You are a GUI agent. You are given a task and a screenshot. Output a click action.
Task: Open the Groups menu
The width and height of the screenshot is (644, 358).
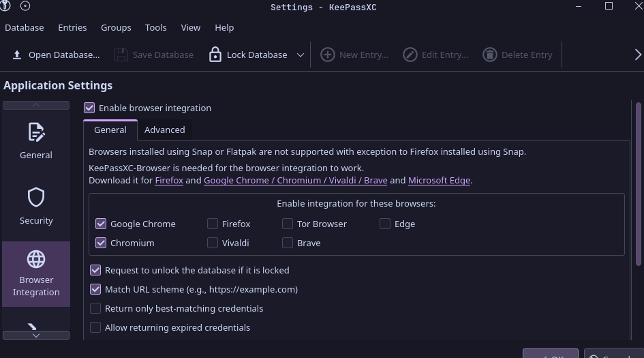[x=116, y=27]
